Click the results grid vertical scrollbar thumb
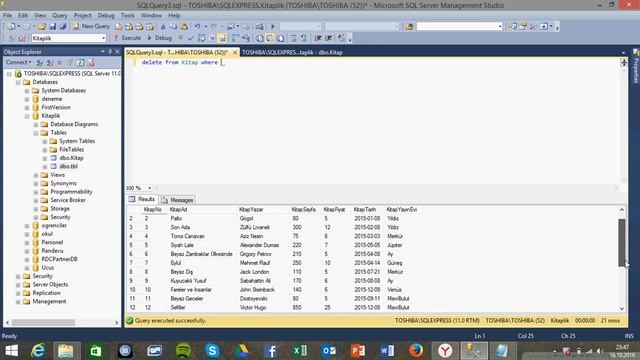Viewport: 640px width, 360px height. point(622,242)
